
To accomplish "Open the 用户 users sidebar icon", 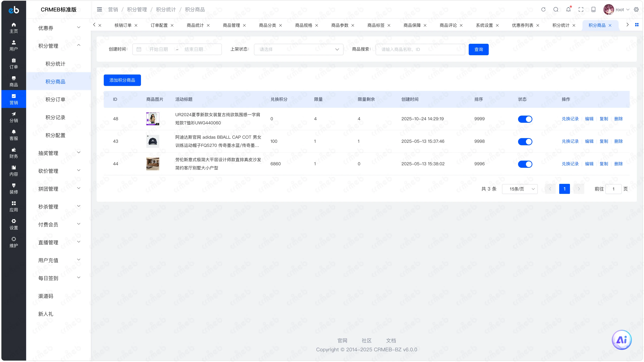I will [x=14, y=46].
